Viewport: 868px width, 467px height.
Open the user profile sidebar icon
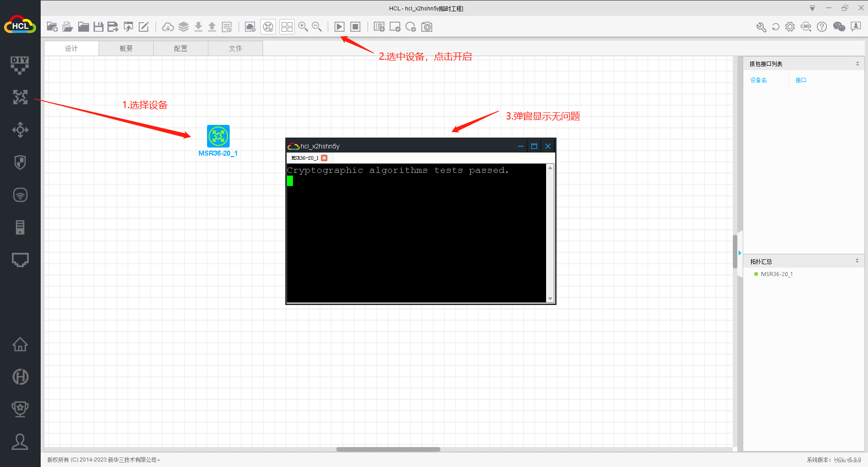click(x=20, y=442)
